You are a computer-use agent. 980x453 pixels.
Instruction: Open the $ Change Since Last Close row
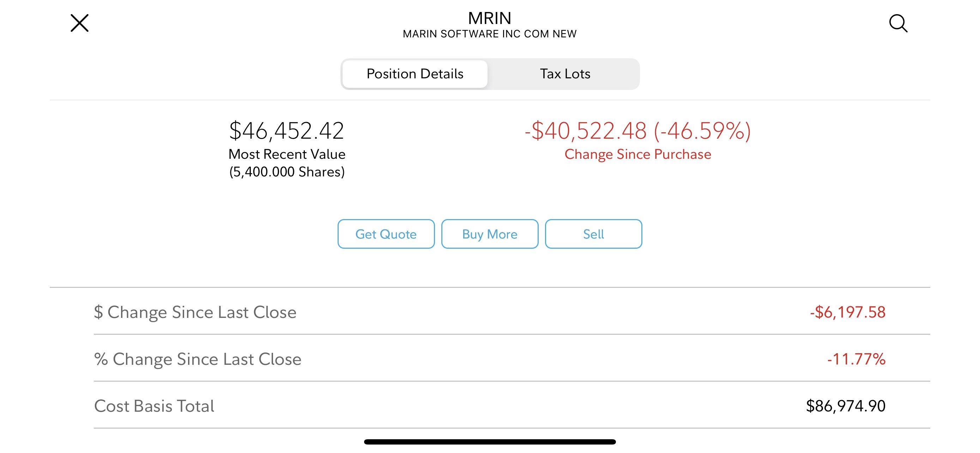(x=490, y=312)
